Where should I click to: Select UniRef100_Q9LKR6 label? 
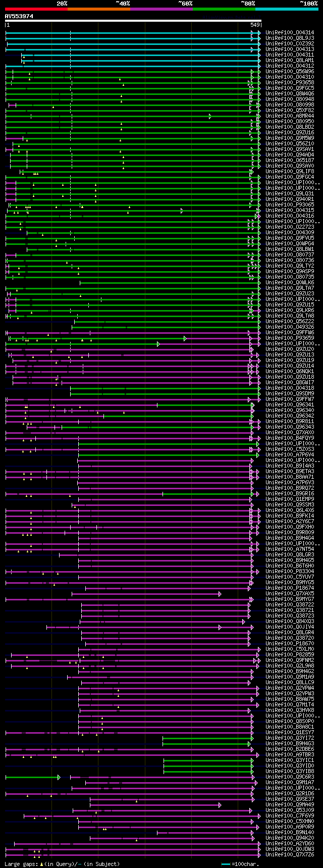(290, 310)
